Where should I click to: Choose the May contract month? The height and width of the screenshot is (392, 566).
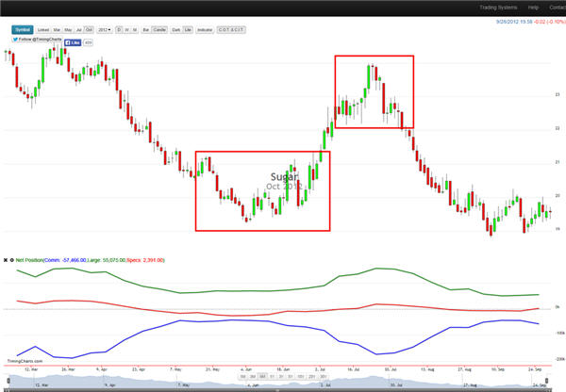(x=69, y=30)
